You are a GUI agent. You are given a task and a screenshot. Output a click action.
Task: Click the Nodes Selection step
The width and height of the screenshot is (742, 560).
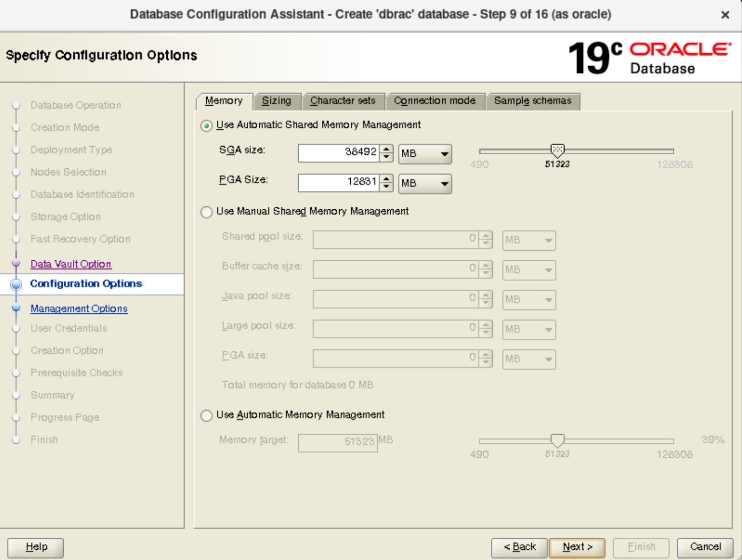tap(68, 172)
